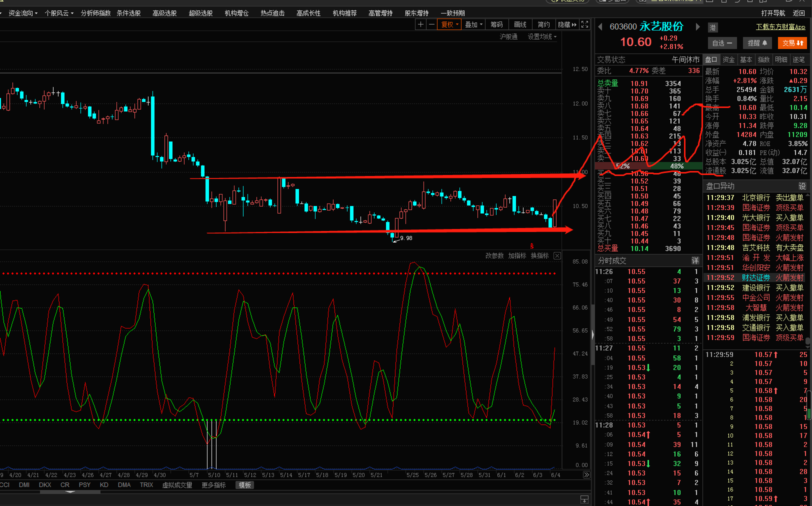The image size is (812, 506).
Task: Select the DMA indicator tab
Action: pos(124,485)
